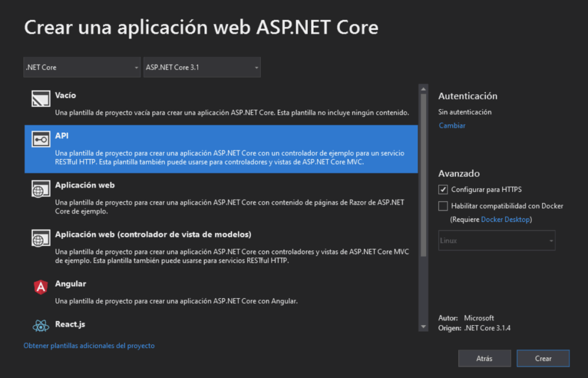Image resolution: width=588 pixels, height=378 pixels.
Task: Go back with the Atrás button
Action: point(484,358)
